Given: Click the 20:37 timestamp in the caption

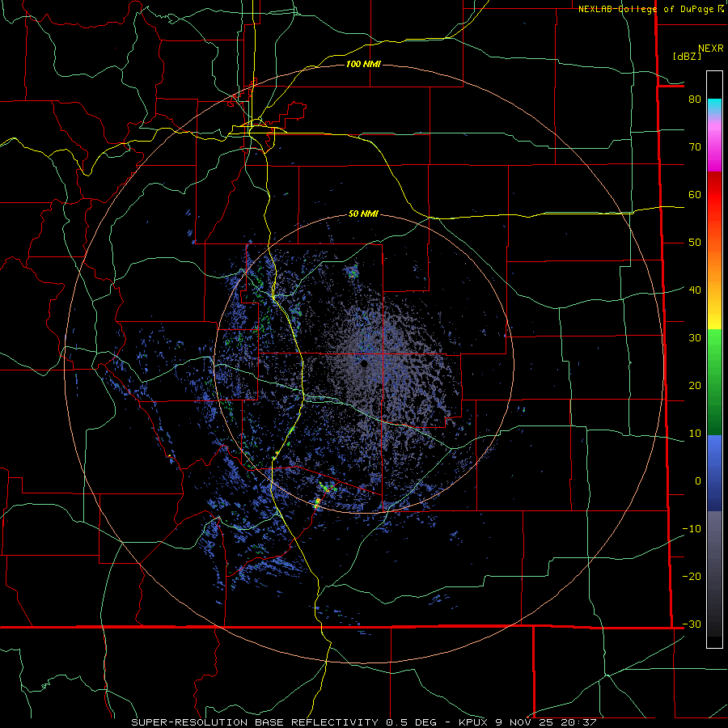Looking at the screenshot, I should coord(578,722).
